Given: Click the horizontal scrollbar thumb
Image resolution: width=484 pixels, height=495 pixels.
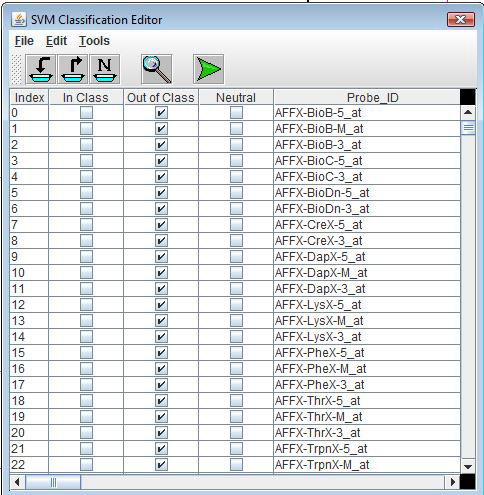Looking at the screenshot, I should click(53, 482).
